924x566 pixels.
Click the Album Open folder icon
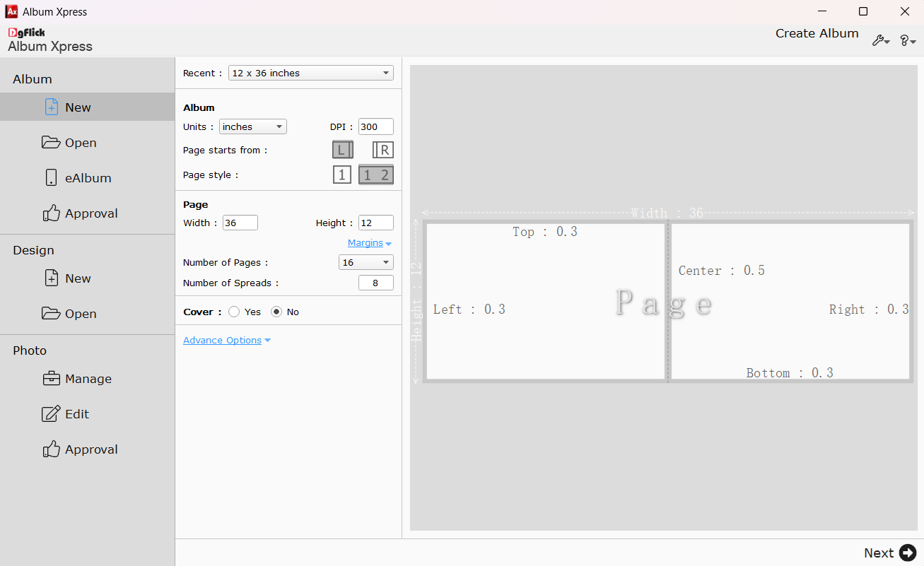[x=51, y=142]
